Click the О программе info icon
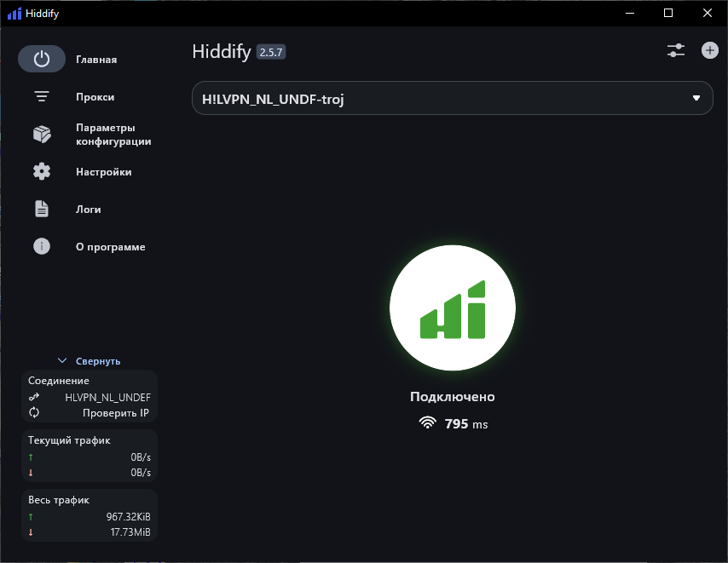This screenshot has width=728, height=563. tap(42, 246)
